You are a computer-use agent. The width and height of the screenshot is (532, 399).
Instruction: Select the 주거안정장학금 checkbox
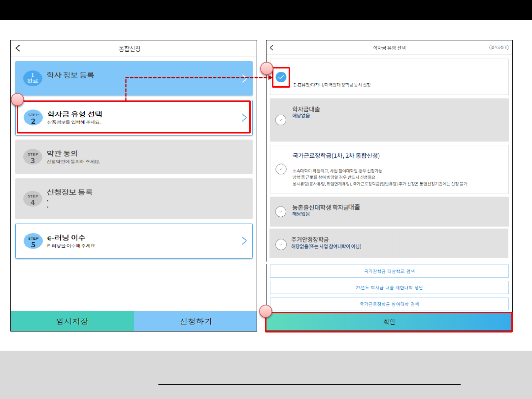pyautogui.click(x=281, y=243)
